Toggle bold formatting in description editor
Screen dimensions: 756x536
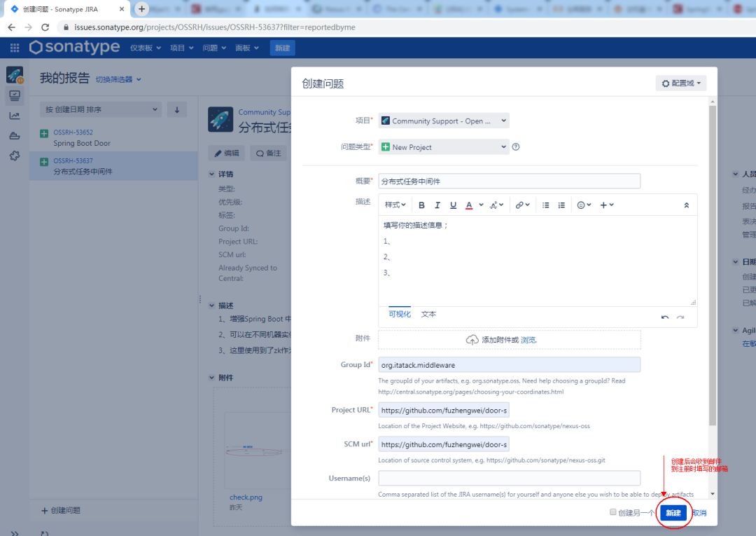[421, 205]
